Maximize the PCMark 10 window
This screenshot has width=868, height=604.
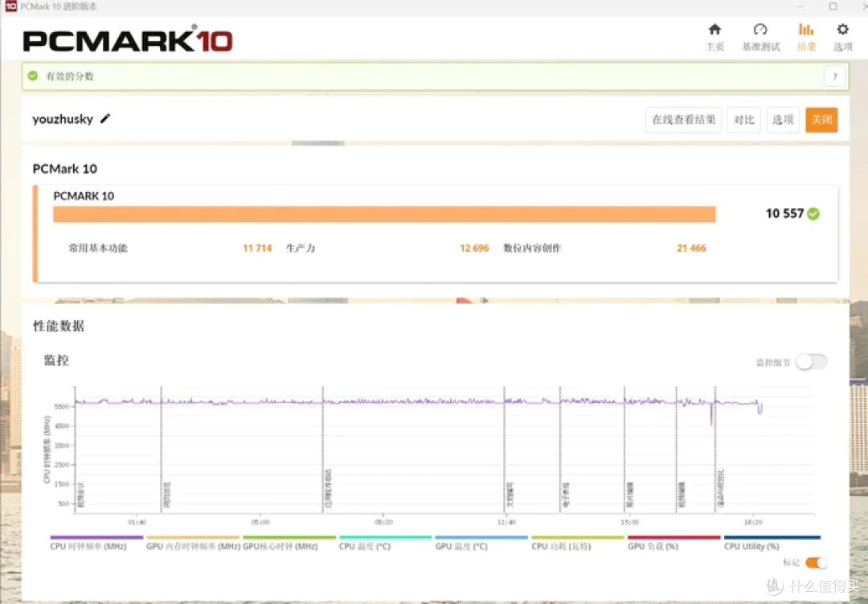[833, 6]
